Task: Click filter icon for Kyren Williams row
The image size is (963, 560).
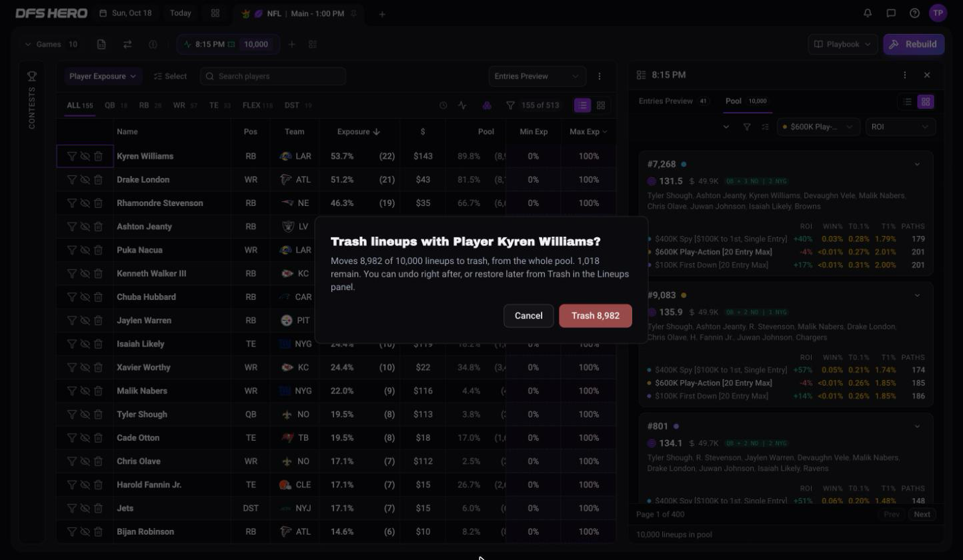Action: click(x=71, y=156)
